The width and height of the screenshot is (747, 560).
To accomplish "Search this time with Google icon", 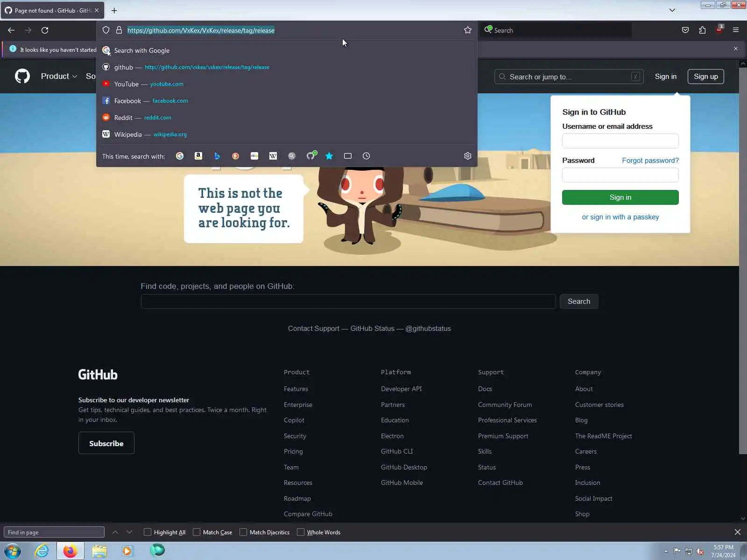I will [x=180, y=156].
